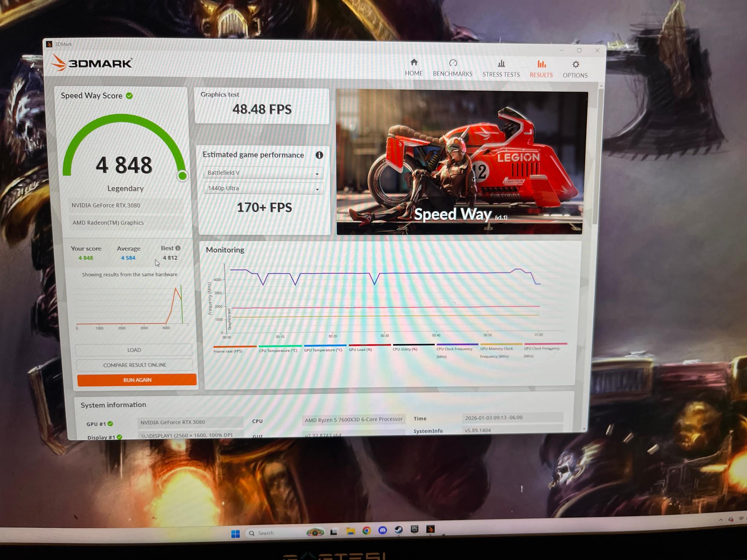Toggle Frame rate (FPS) legend
The image size is (747, 560).
point(234,349)
